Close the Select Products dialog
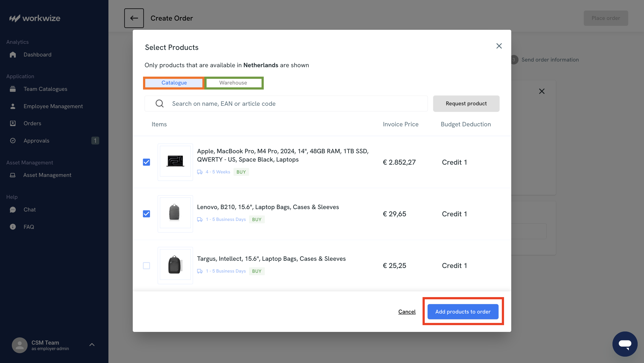 click(499, 46)
